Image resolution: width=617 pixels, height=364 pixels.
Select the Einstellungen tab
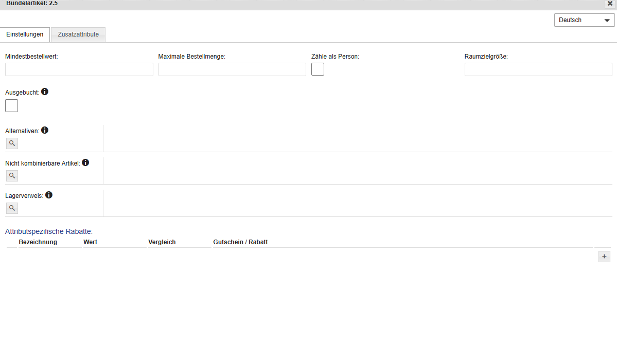(x=25, y=34)
